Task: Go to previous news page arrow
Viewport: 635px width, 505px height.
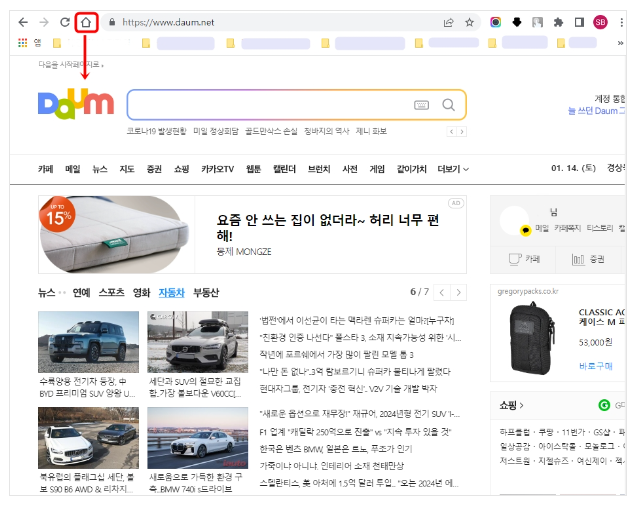Action: [442, 292]
